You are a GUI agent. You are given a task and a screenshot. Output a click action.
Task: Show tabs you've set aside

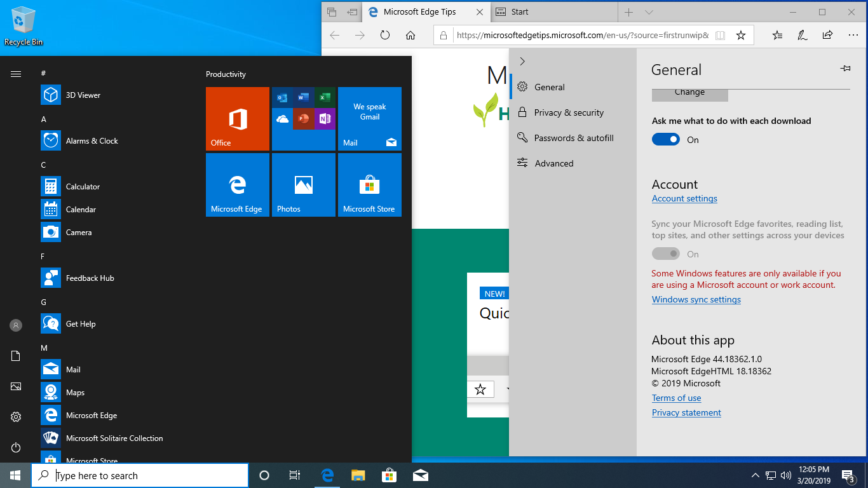332,12
